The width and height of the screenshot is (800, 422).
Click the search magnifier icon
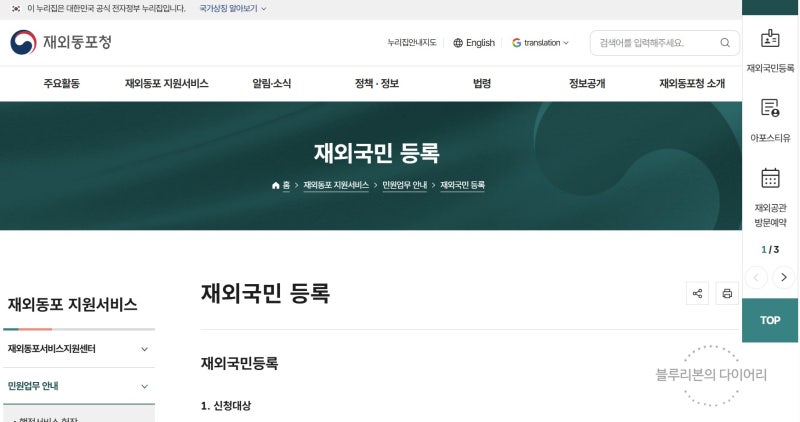coord(725,43)
